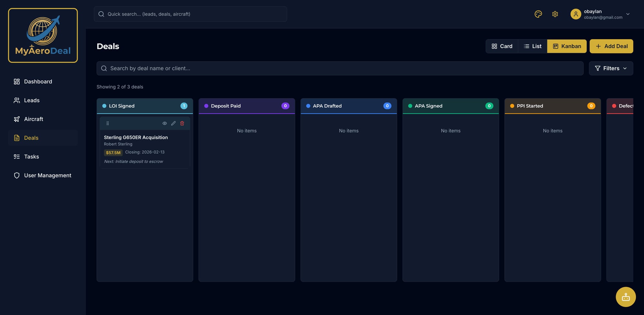
Task: Open the Leads section icon
Action: click(x=16, y=100)
